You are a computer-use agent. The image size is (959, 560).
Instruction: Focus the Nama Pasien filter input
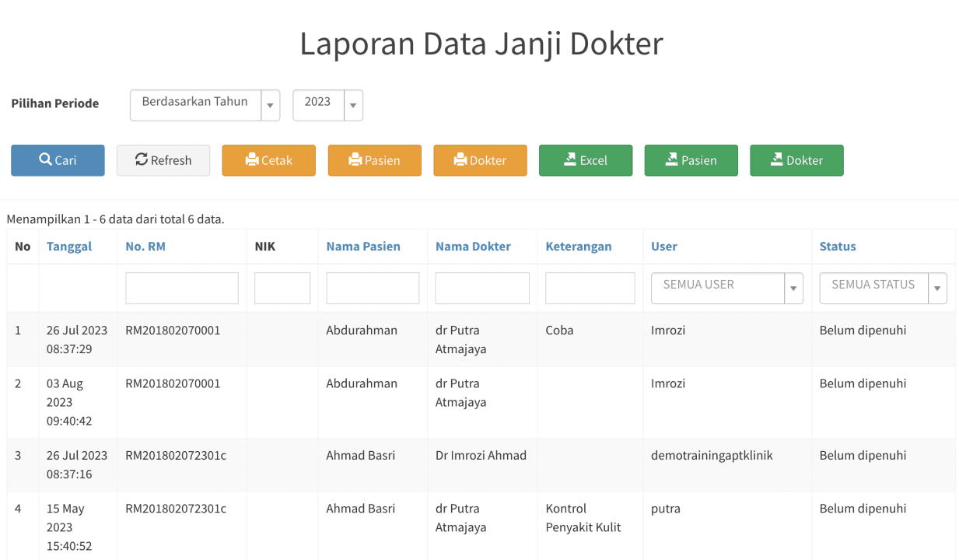coord(373,288)
